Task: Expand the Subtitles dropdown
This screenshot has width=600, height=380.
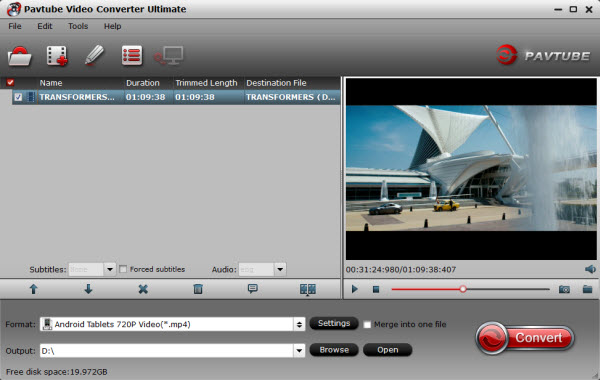Action: point(109,269)
